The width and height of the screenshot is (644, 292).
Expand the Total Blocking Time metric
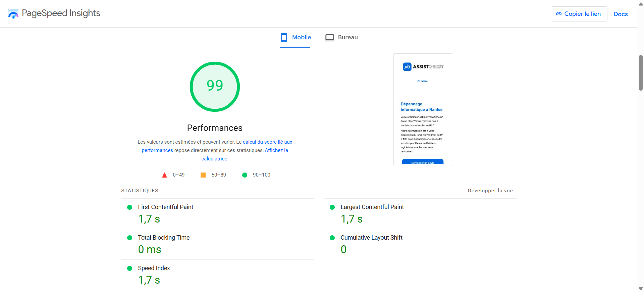tap(164, 238)
